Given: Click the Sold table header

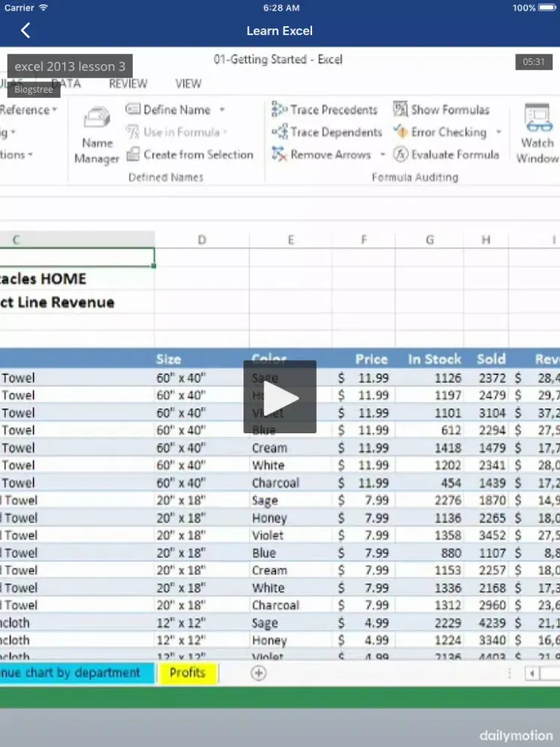Looking at the screenshot, I should pyautogui.click(x=491, y=359).
